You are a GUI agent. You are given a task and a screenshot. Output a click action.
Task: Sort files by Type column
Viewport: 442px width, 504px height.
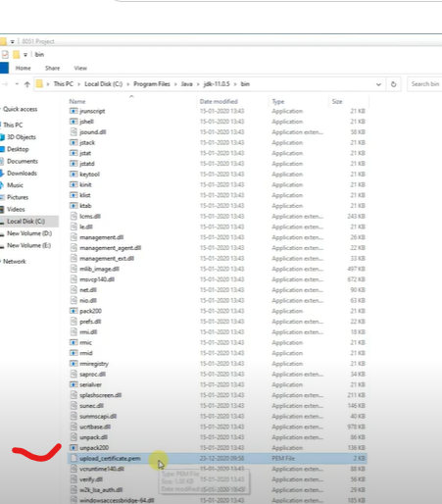point(278,102)
